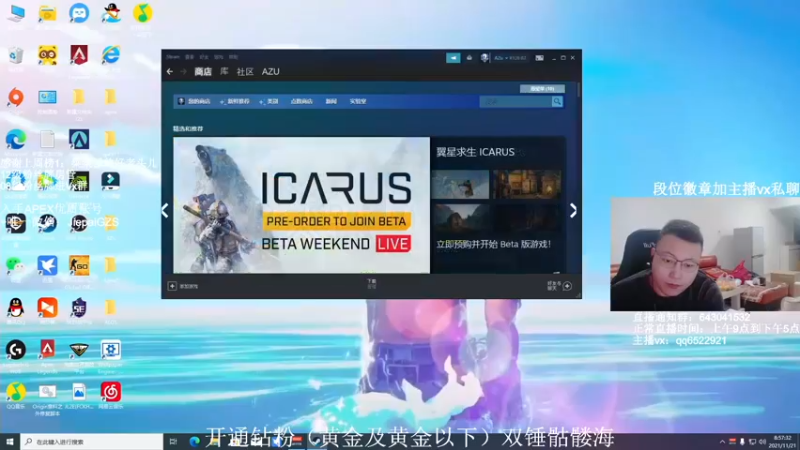
Task: Open QQ penguin desktop icon
Action: pyautogui.click(x=16, y=308)
